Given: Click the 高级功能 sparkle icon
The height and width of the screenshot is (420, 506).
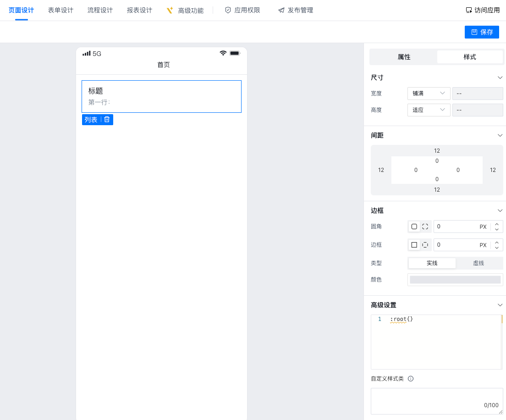Looking at the screenshot, I should pyautogui.click(x=170, y=10).
